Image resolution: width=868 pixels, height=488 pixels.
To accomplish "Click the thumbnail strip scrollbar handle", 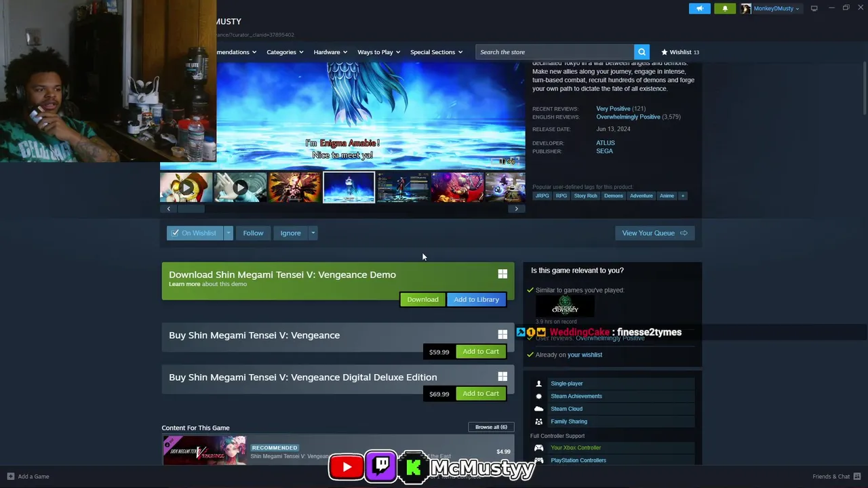I will tap(191, 209).
